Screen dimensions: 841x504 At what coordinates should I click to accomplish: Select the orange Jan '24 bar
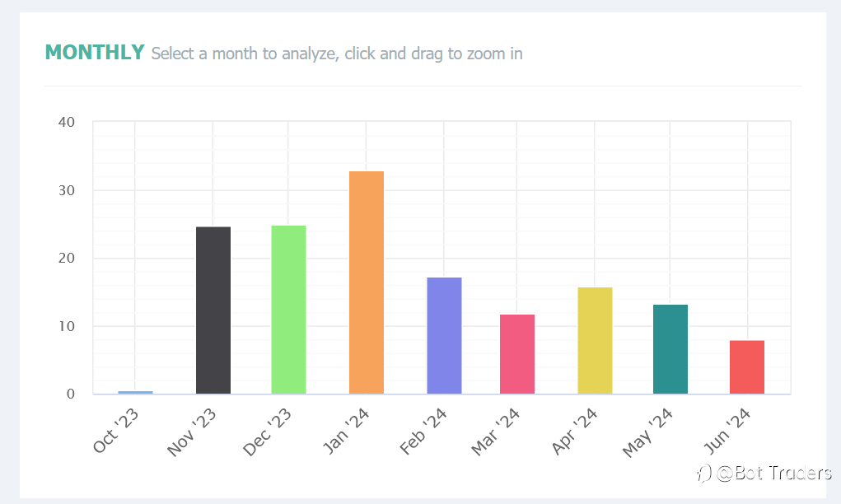(x=367, y=282)
